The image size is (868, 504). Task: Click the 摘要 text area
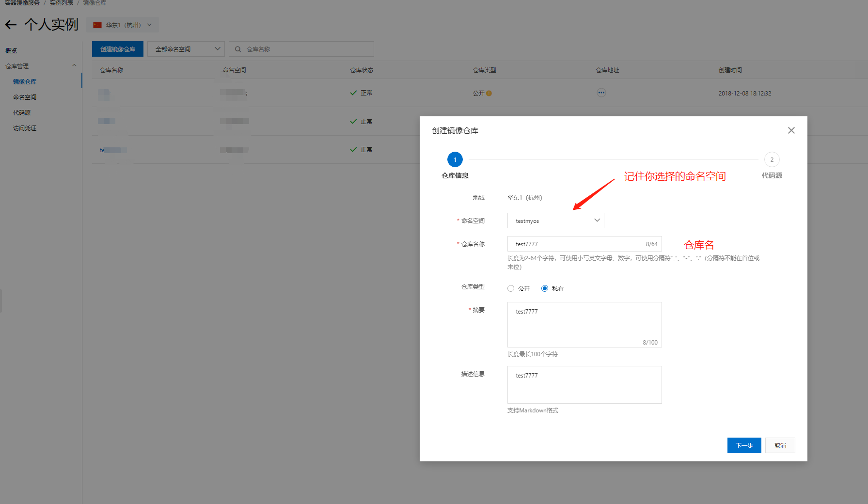(x=584, y=325)
